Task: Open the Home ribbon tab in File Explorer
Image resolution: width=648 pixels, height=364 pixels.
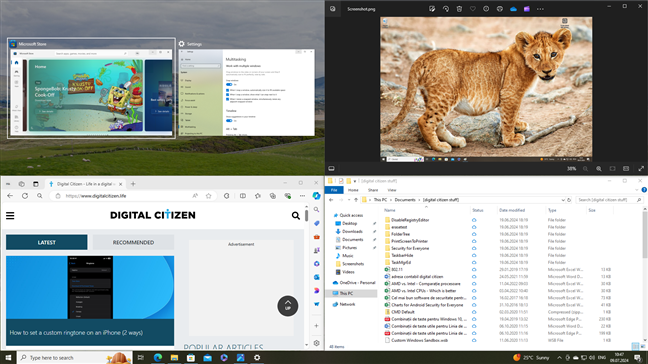Action: [x=353, y=190]
